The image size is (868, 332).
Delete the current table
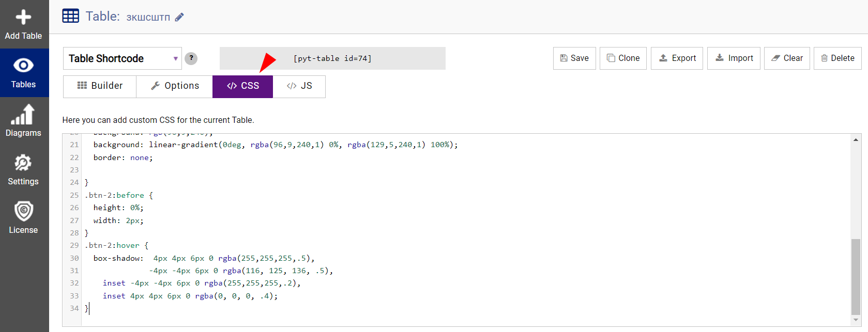pos(837,58)
